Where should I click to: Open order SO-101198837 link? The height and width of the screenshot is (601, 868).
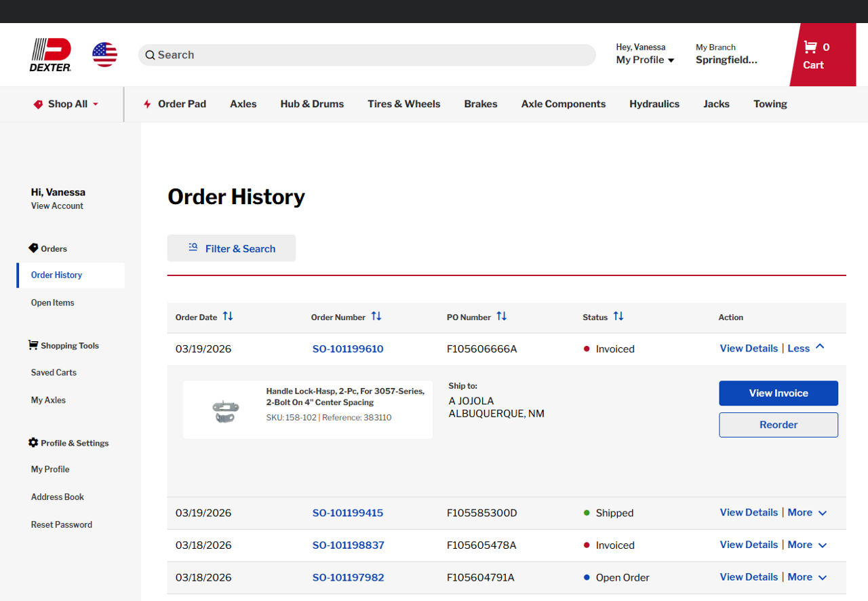pyautogui.click(x=348, y=545)
